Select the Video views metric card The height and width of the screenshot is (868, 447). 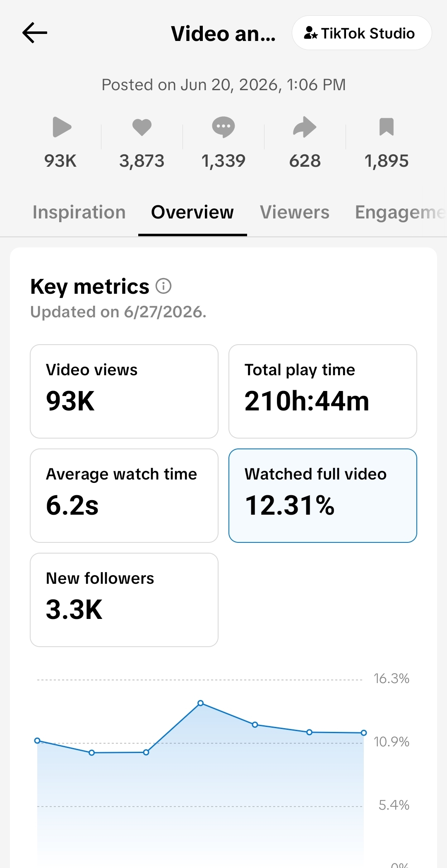[x=124, y=391]
